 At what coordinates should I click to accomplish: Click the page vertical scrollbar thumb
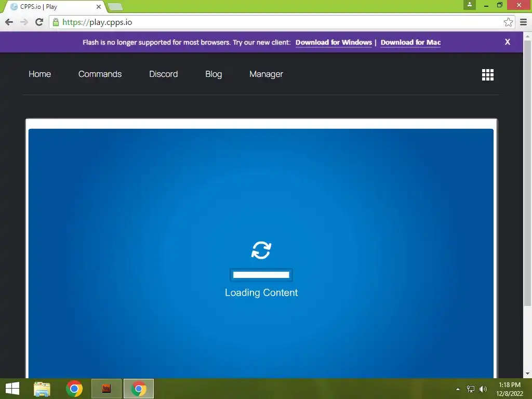527,173
